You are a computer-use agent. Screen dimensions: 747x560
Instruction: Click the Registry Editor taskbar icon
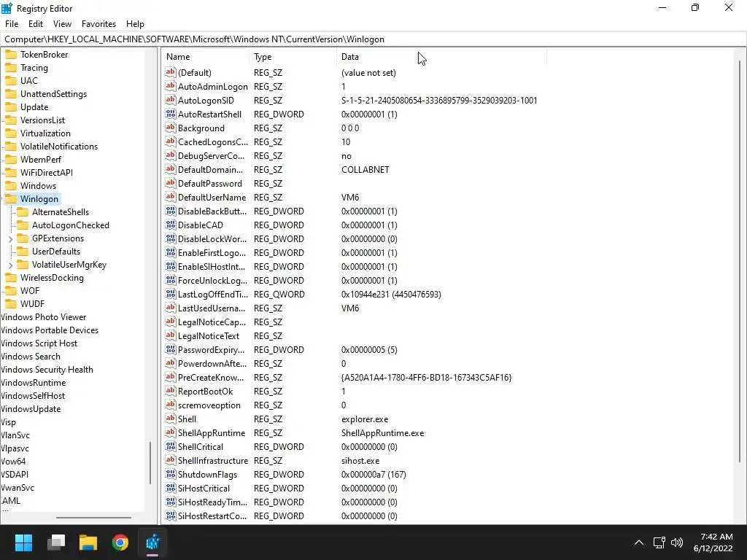tap(153, 542)
